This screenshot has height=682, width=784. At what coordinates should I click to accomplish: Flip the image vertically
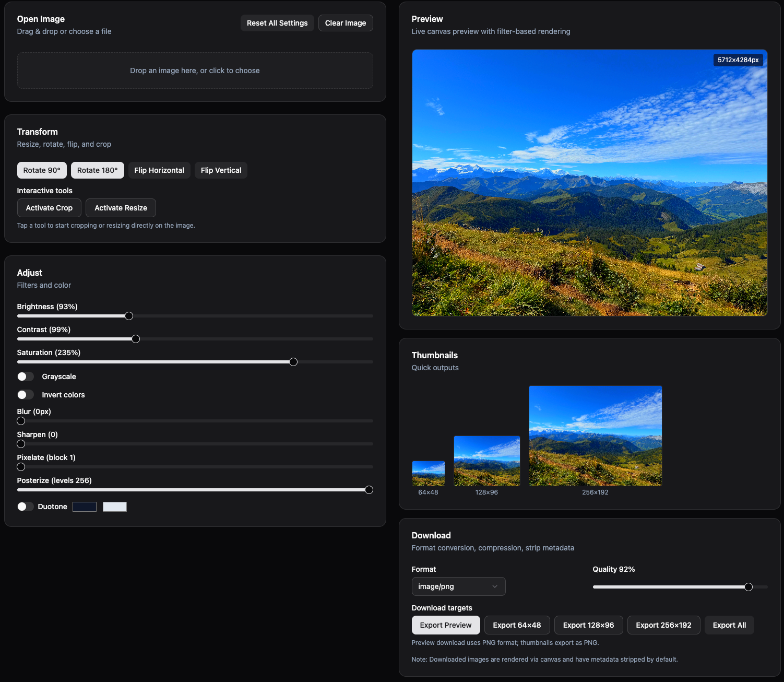pos(221,170)
